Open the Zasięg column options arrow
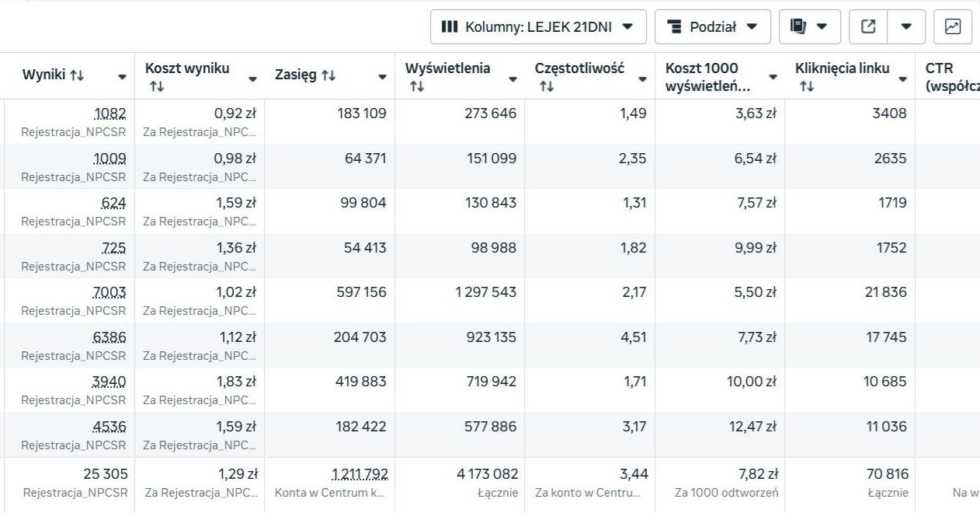 [382, 77]
